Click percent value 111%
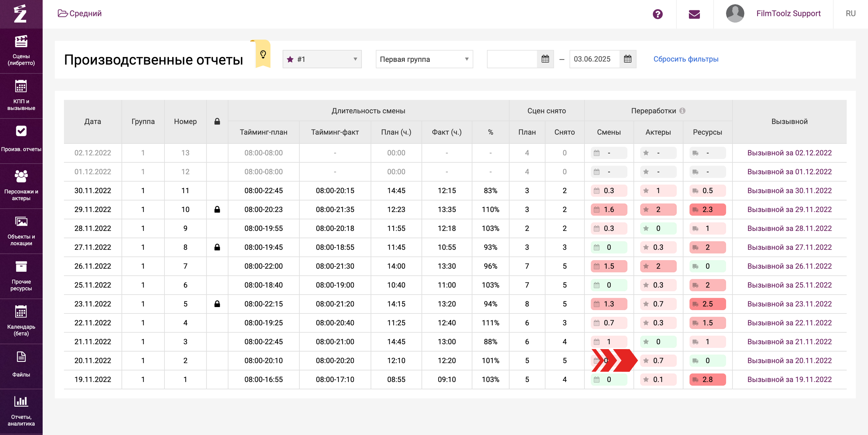This screenshot has height=435, width=868. tap(490, 323)
